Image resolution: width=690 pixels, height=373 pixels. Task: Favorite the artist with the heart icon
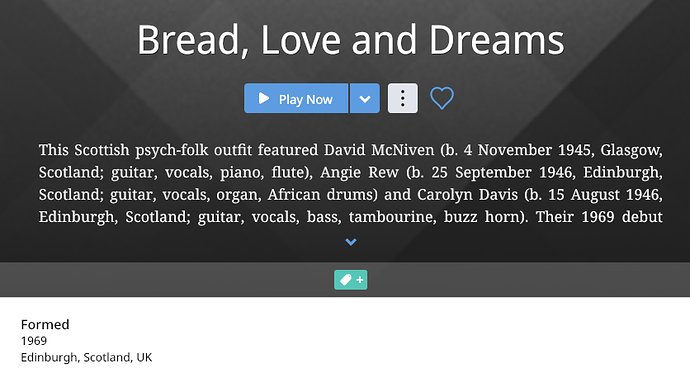coord(442,98)
